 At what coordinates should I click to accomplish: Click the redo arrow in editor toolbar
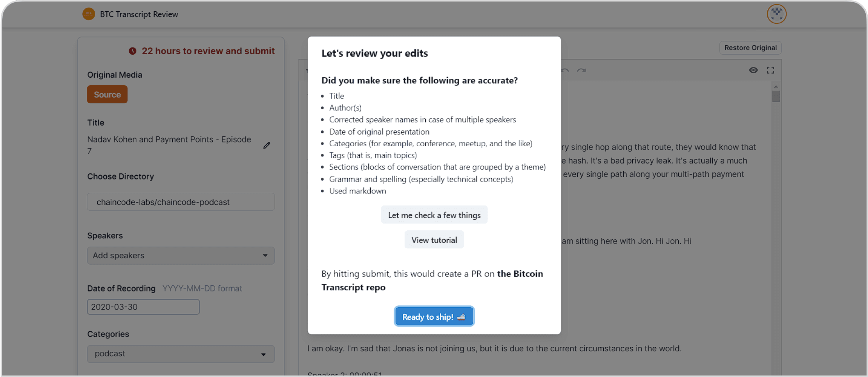coord(581,70)
